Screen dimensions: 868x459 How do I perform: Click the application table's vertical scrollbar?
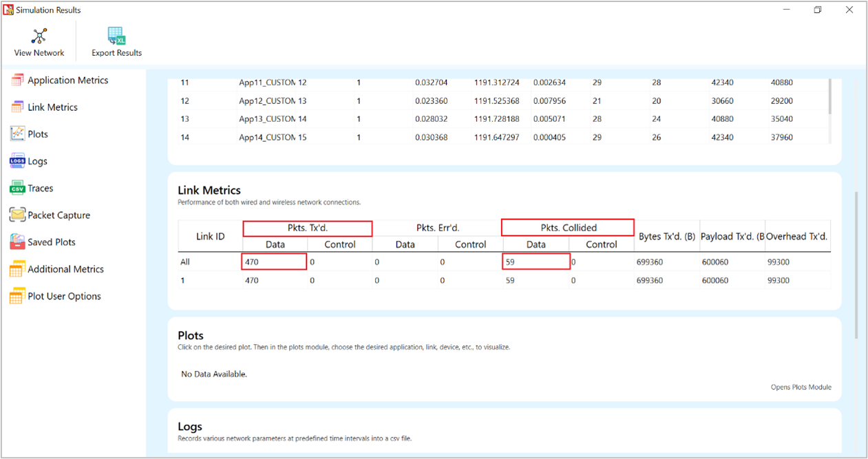click(x=830, y=96)
